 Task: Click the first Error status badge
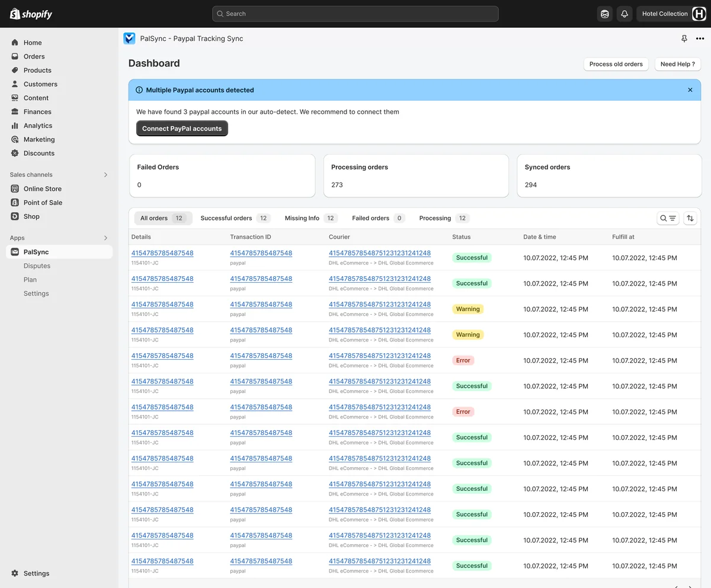463,360
